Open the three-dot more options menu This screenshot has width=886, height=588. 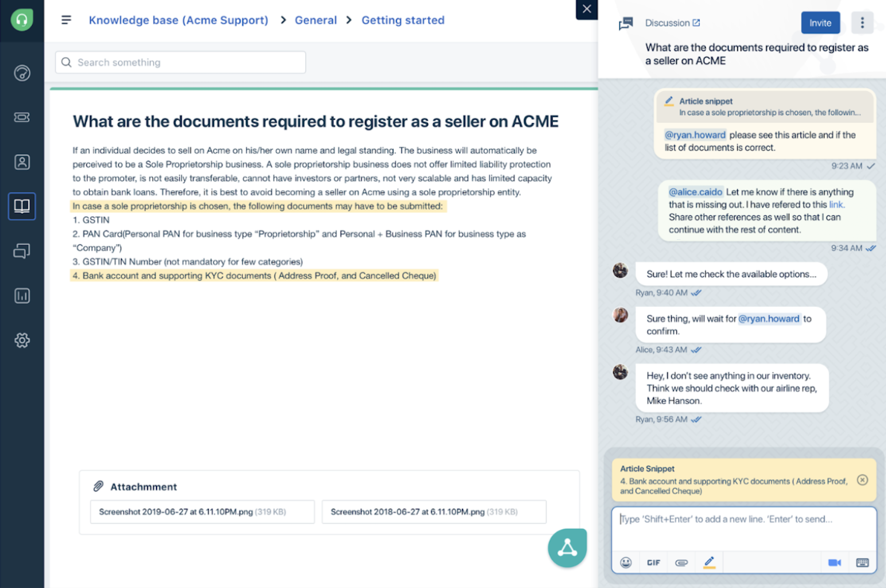point(862,23)
